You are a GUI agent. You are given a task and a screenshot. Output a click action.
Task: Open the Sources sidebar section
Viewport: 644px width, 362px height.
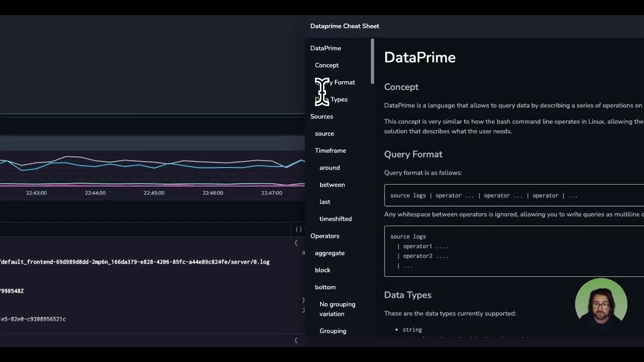tap(321, 117)
